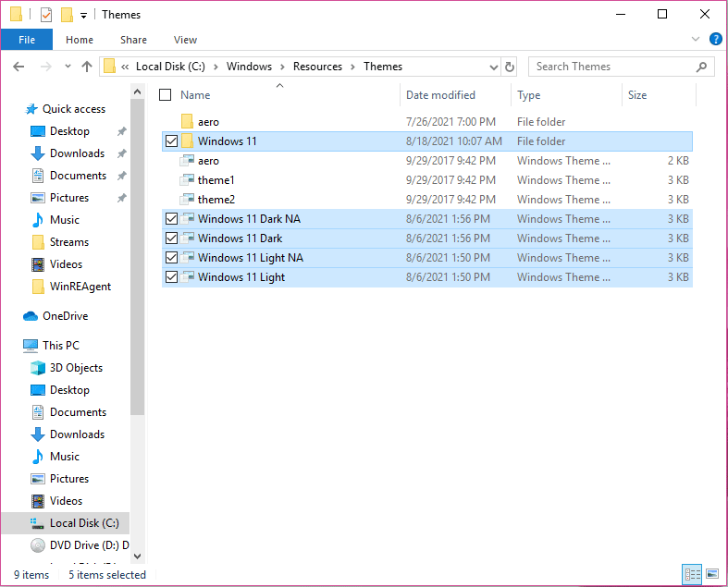Click the Windows 11 Light file name

[x=241, y=277]
